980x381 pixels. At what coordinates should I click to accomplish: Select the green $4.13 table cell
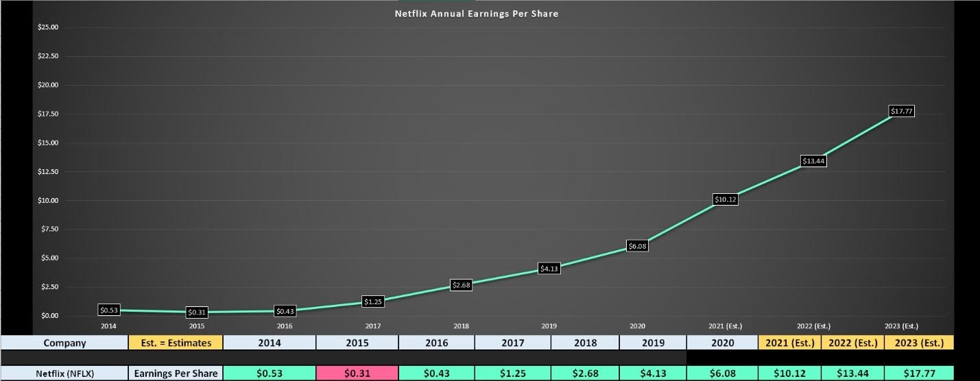pos(653,373)
